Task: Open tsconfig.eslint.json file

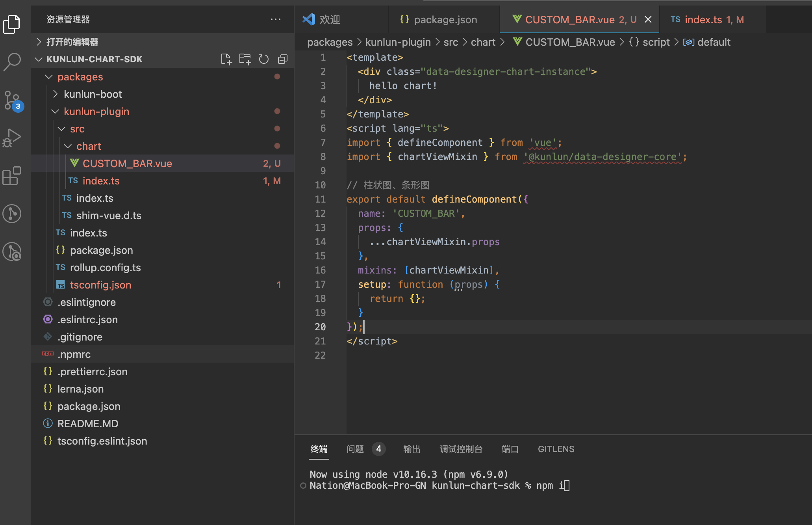Action: tap(162, 441)
